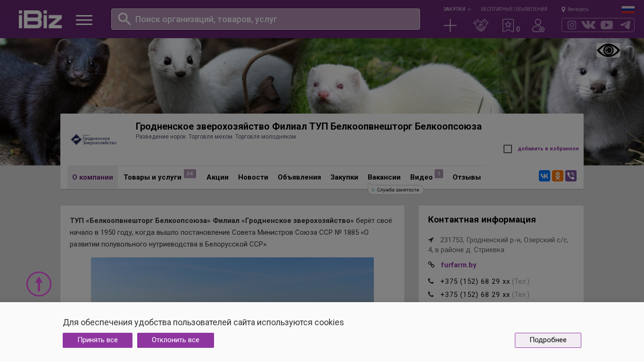Click the magnifier search icon
The height and width of the screenshot is (362, 644).
click(x=124, y=19)
